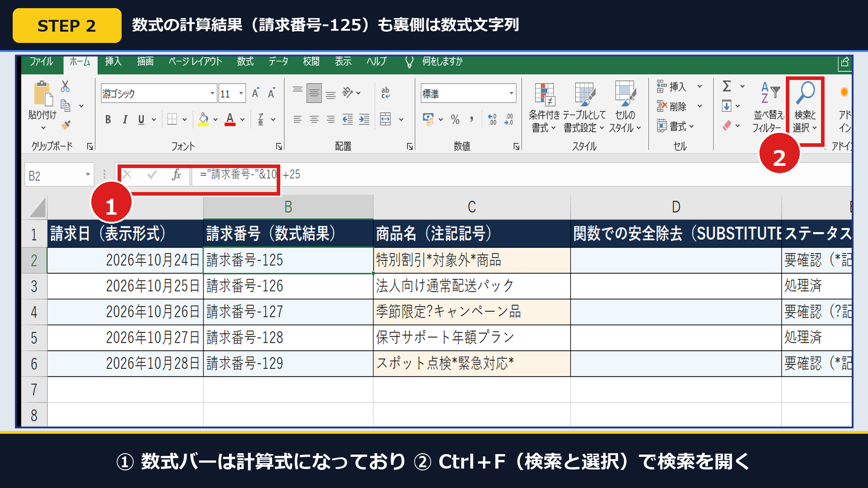Open the number format dropdown (標準)
Image resolution: width=868 pixels, height=488 pixels.
511,93
